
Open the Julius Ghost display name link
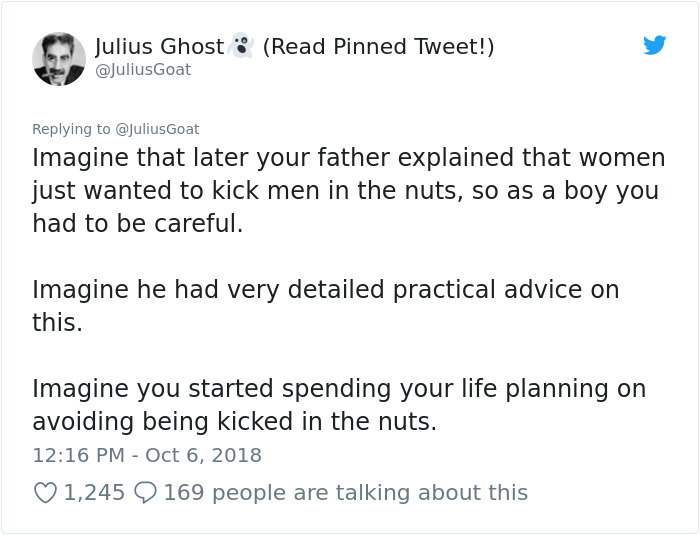coord(159,47)
